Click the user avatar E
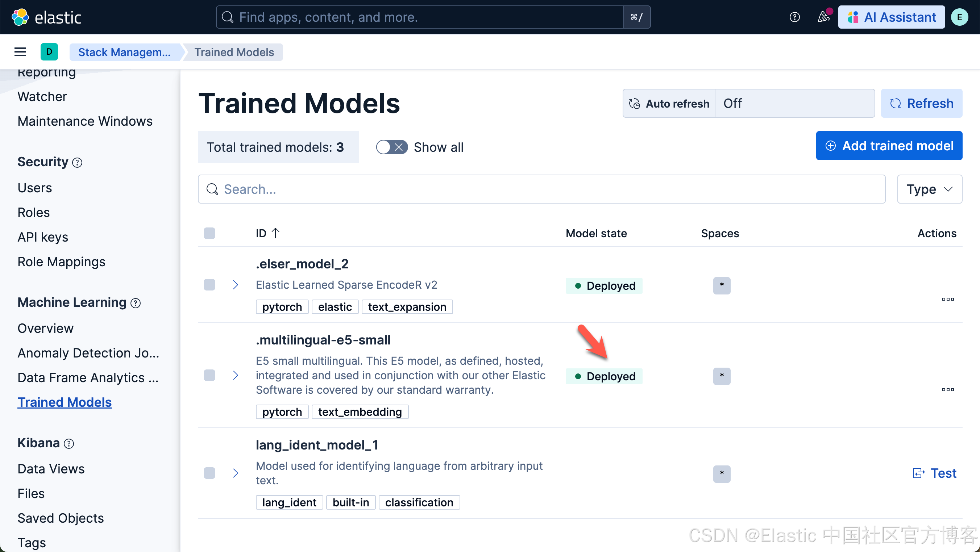Screen dimensions: 980x552 click(x=959, y=17)
